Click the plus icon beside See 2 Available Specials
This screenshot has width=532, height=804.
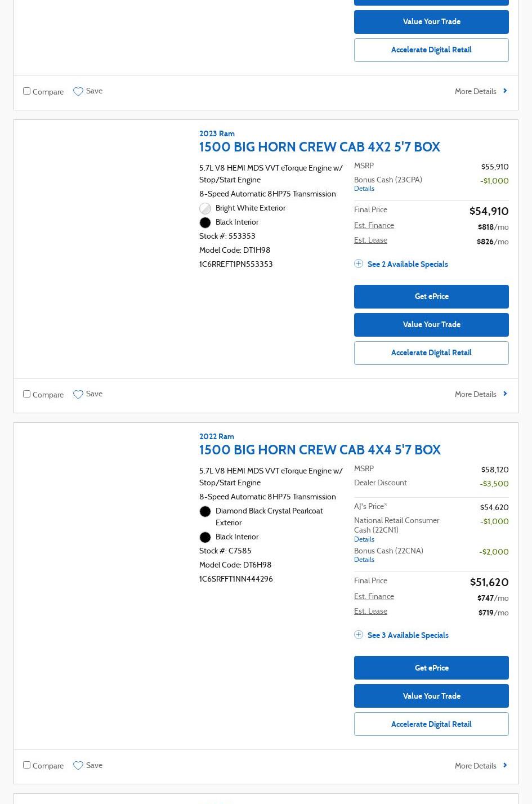point(359,263)
